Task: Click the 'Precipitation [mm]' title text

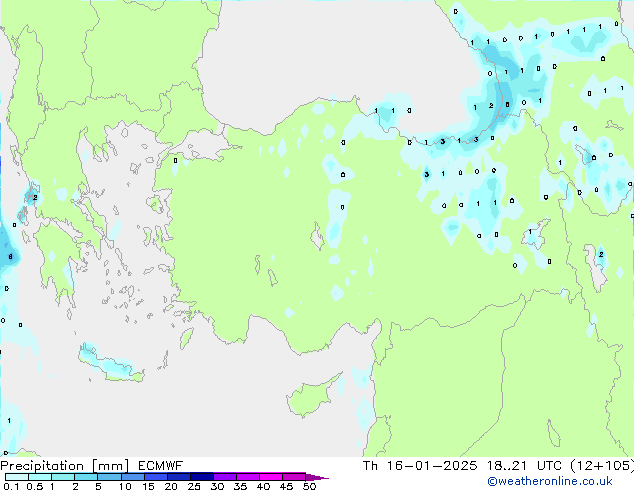Action: point(65,466)
